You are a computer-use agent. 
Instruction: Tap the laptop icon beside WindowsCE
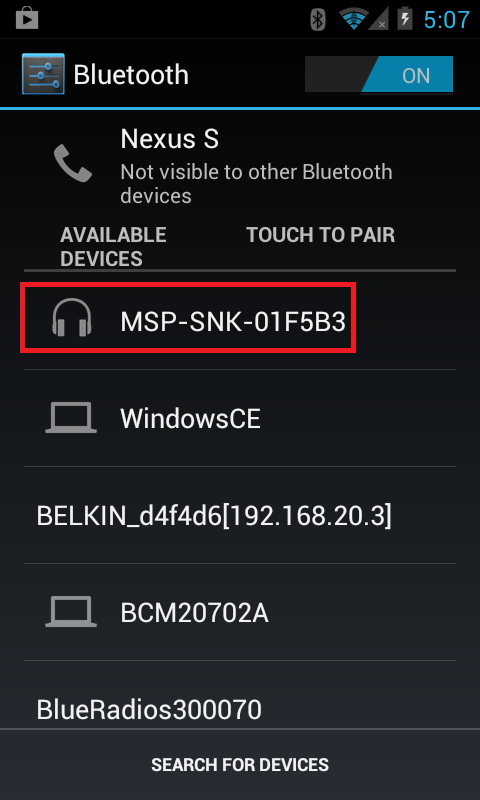coord(71,418)
